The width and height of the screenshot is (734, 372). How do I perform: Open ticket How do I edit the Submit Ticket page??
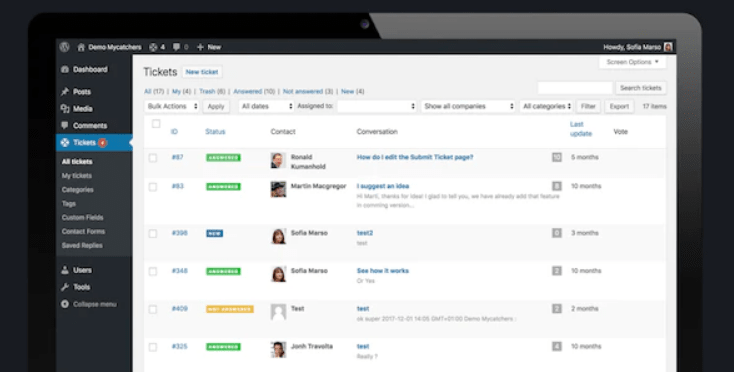[415, 157]
